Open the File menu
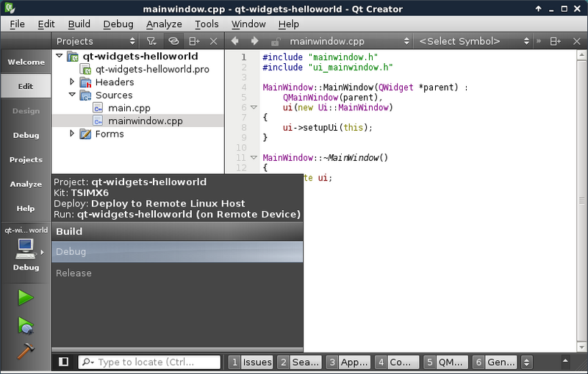 [17, 24]
